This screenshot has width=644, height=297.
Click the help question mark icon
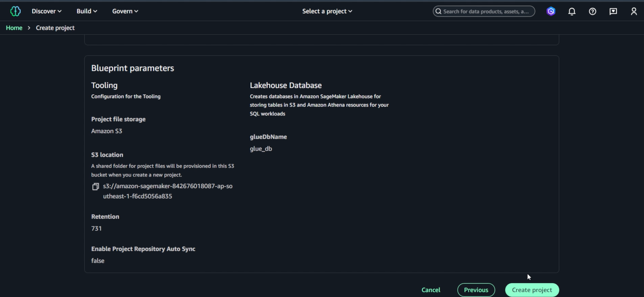click(592, 11)
